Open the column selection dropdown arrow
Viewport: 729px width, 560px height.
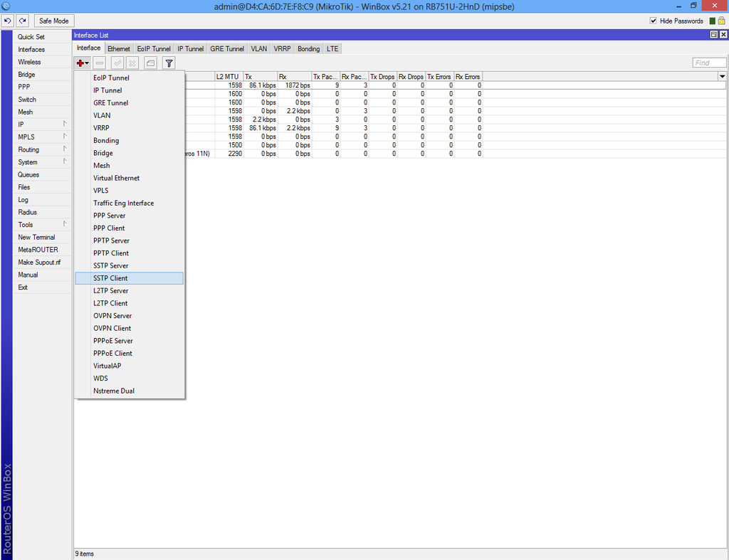tap(722, 76)
